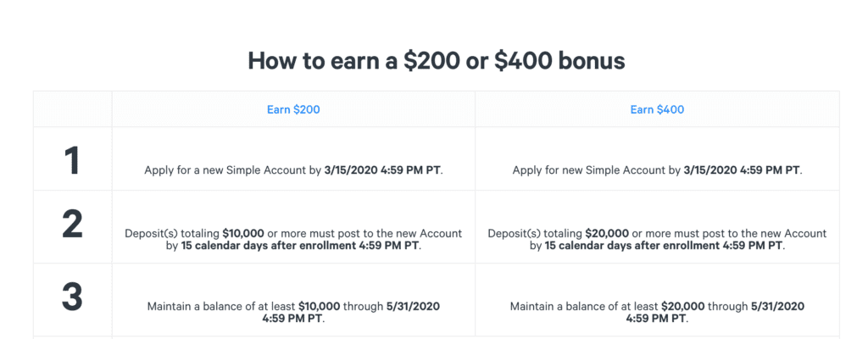Click the bold '3/15/2020 4:59 PM PT' in the $400 column
The image size is (868, 339).
[742, 170]
